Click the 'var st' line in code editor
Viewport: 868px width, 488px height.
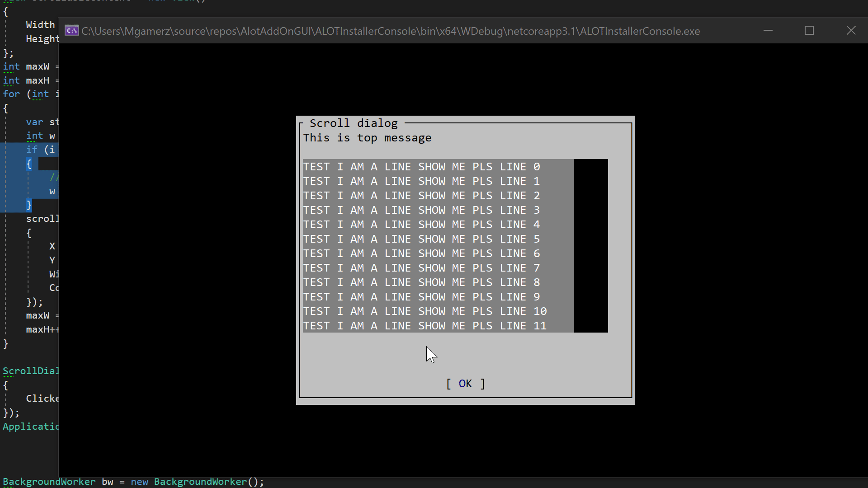42,122
